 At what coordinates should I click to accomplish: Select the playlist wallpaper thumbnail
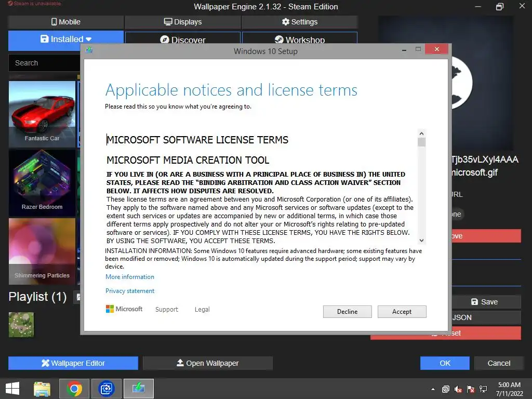coord(21,325)
